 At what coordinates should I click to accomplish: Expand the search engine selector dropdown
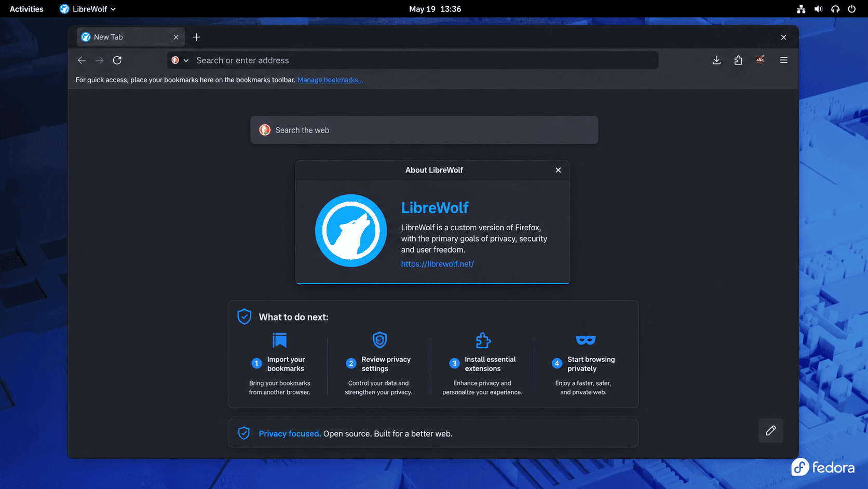(x=180, y=60)
